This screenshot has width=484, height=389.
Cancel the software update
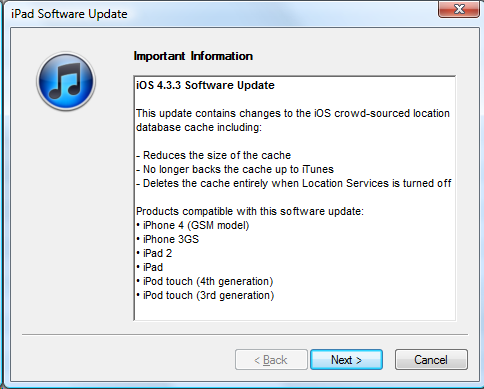click(x=431, y=360)
